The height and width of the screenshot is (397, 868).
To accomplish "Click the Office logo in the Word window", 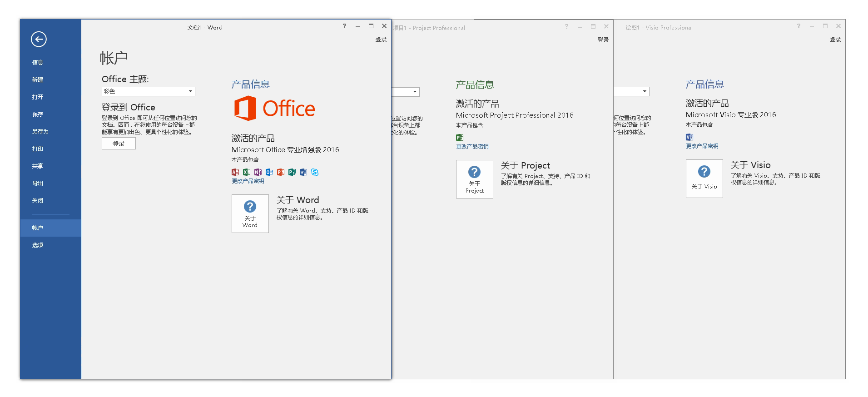I will [x=274, y=108].
